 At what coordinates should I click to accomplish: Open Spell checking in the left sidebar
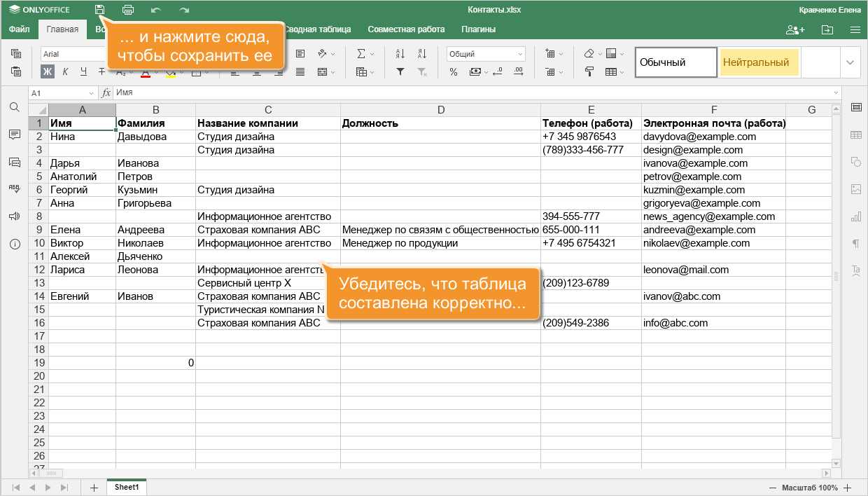[x=14, y=188]
